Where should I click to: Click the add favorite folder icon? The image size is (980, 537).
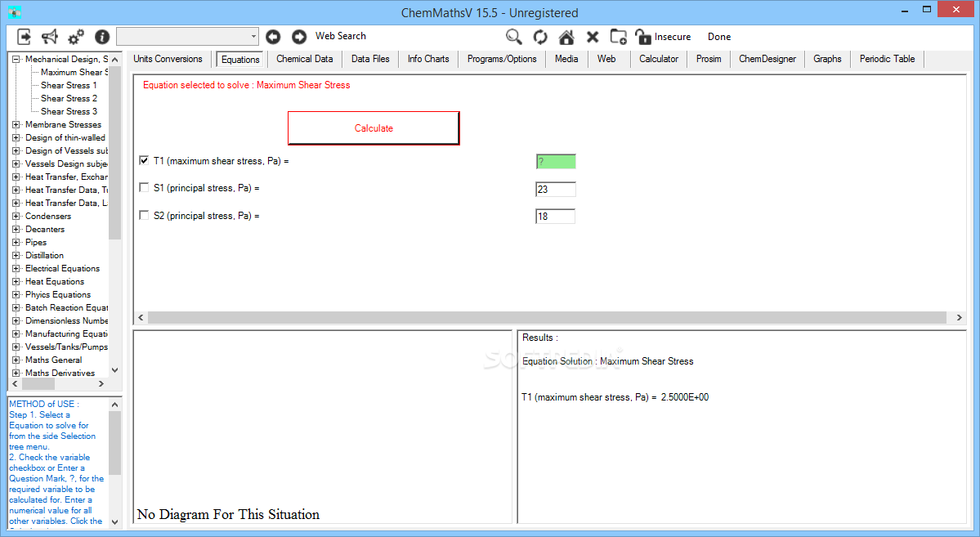(618, 37)
